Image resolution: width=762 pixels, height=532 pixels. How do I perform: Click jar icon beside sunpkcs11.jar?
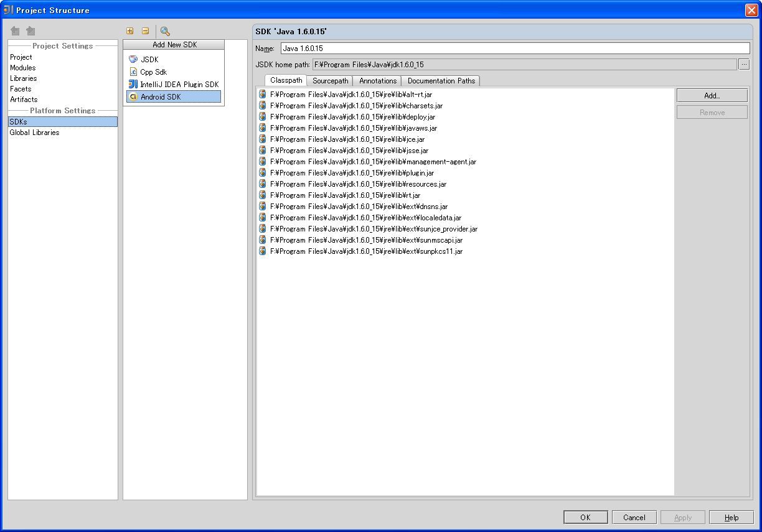click(263, 251)
